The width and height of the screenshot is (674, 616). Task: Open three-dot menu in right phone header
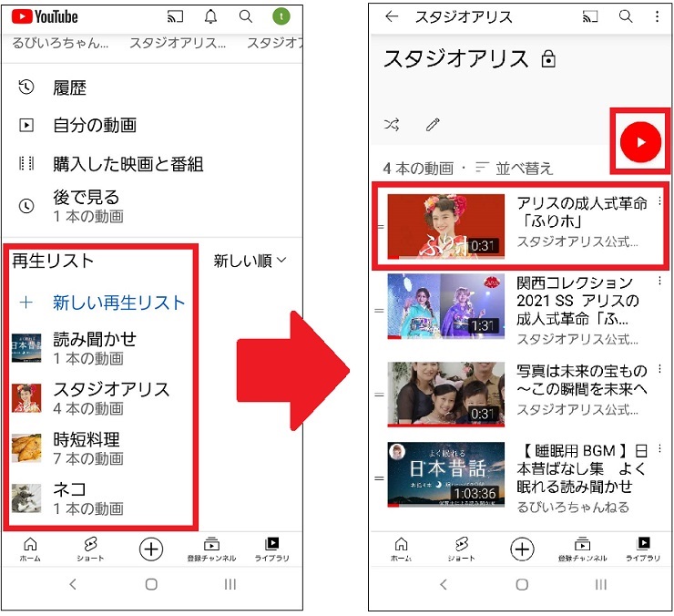657,16
